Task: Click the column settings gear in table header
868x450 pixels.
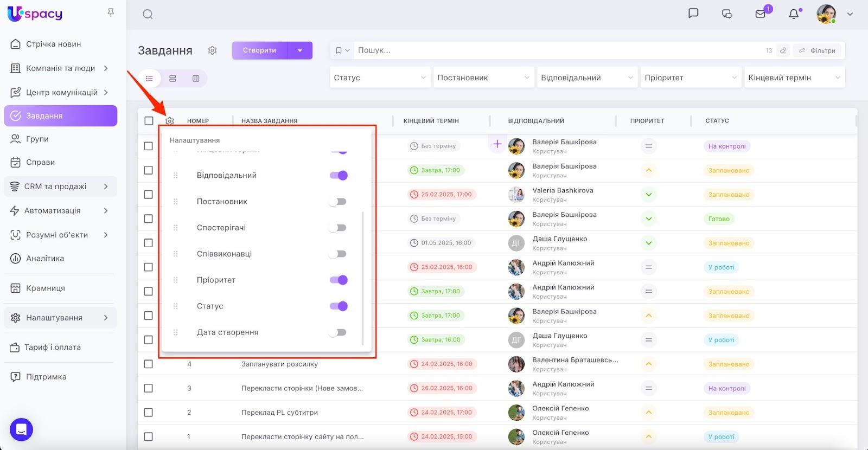Action: (x=170, y=121)
